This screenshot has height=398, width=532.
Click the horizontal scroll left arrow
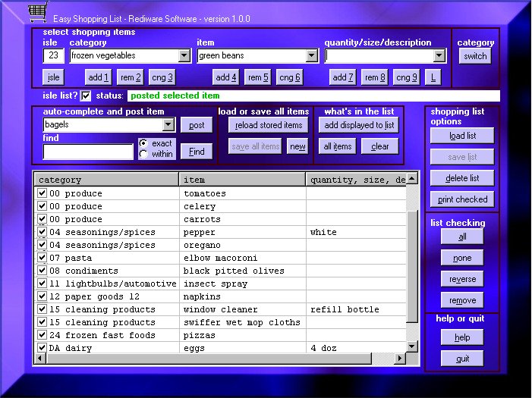(40, 358)
